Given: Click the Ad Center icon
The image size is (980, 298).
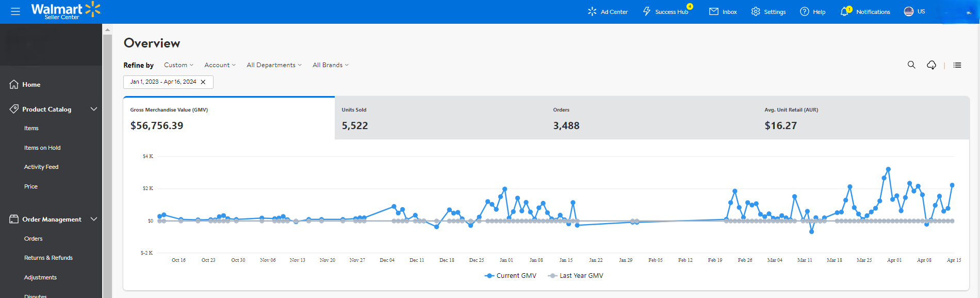Looking at the screenshot, I should [x=592, y=11].
